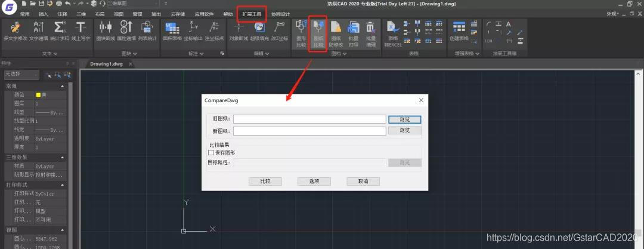The image size is (644, 249).
Task: Open the 图形比较 tool
Action: coord(301,34)
